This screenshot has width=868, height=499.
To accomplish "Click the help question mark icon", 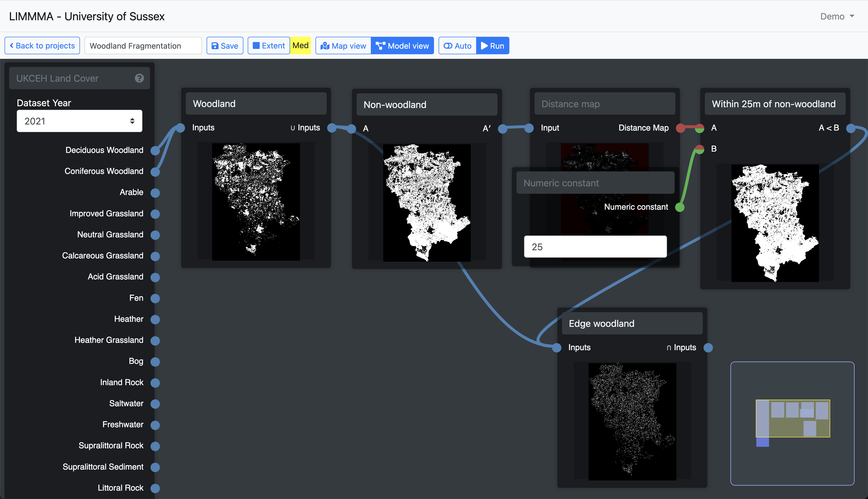I will tap(139, 78).
